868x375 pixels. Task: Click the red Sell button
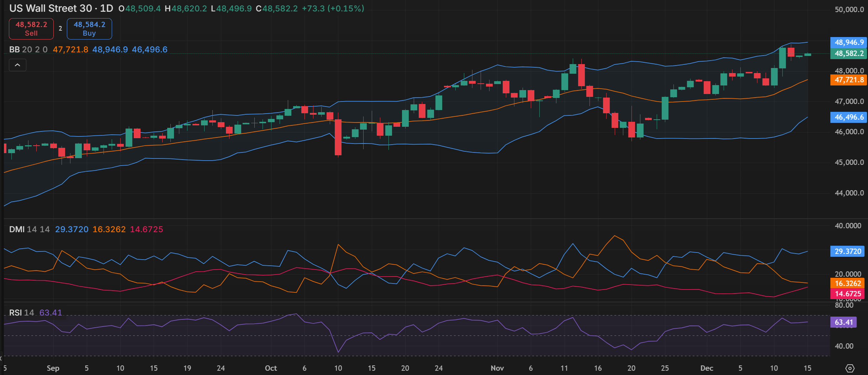click(x=31, y=29)
